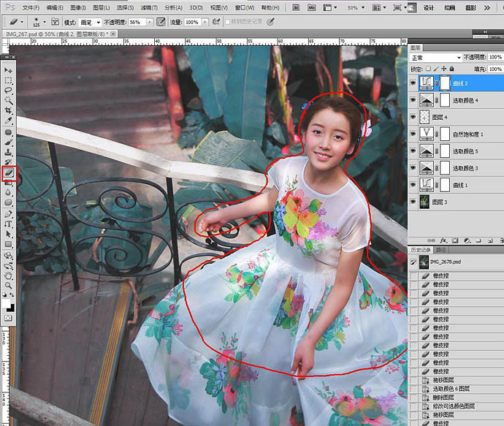504x426 pixels.
Task: Click the link layers icon
Action: (432, 240)
